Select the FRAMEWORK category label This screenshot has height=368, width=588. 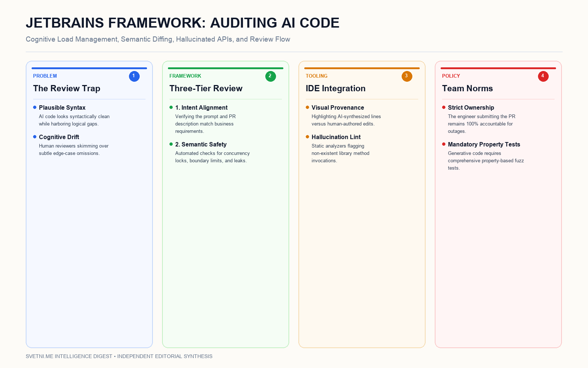[185, 76]
